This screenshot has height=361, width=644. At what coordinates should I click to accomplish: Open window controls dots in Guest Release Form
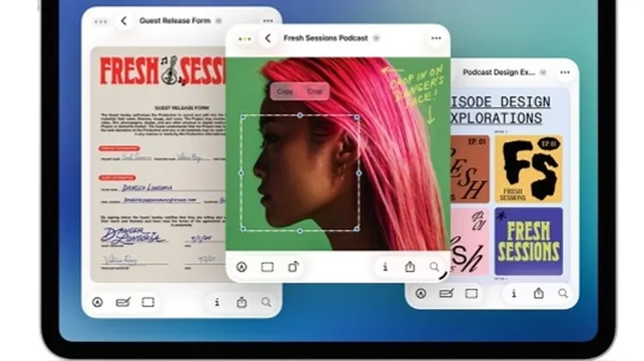tap(100, 21)
